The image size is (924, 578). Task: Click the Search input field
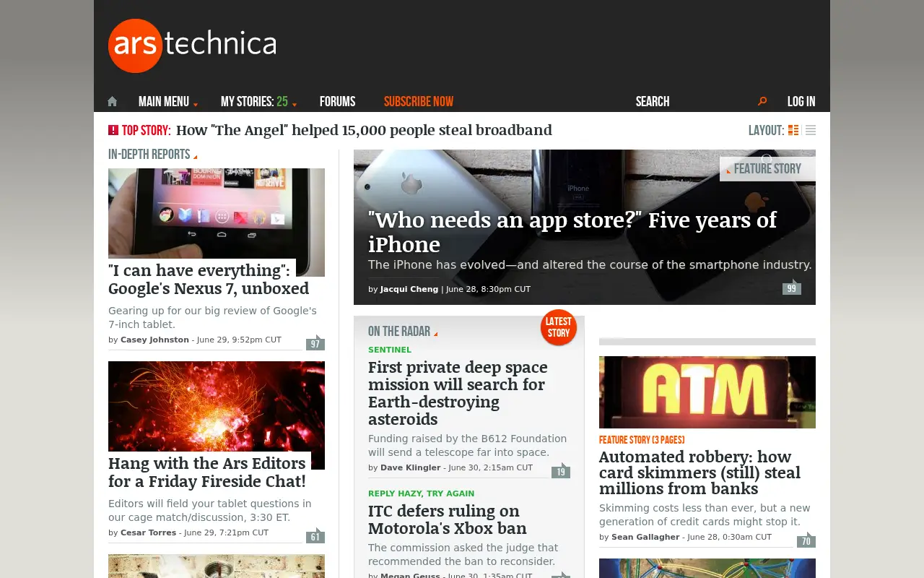pyautogui.click(x=693, y=101)
